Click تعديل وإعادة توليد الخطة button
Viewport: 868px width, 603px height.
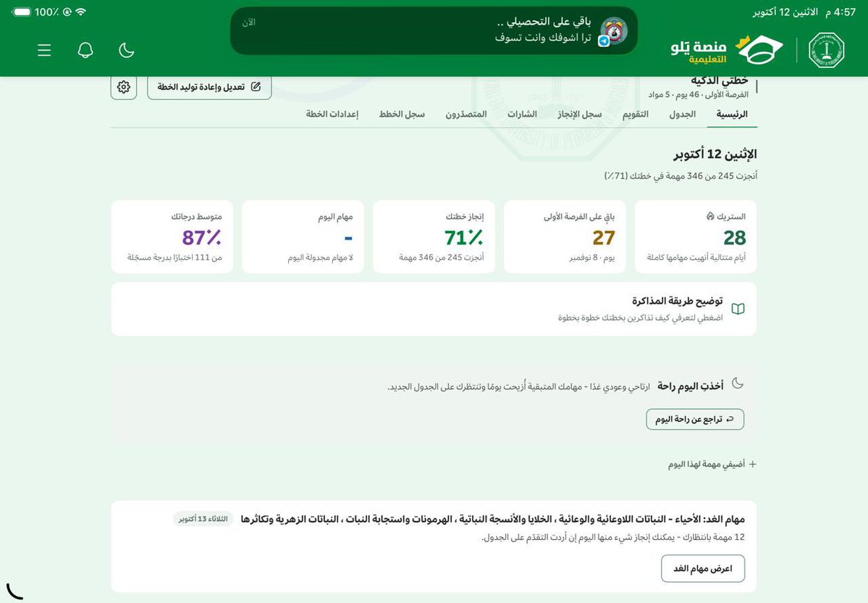209,87
